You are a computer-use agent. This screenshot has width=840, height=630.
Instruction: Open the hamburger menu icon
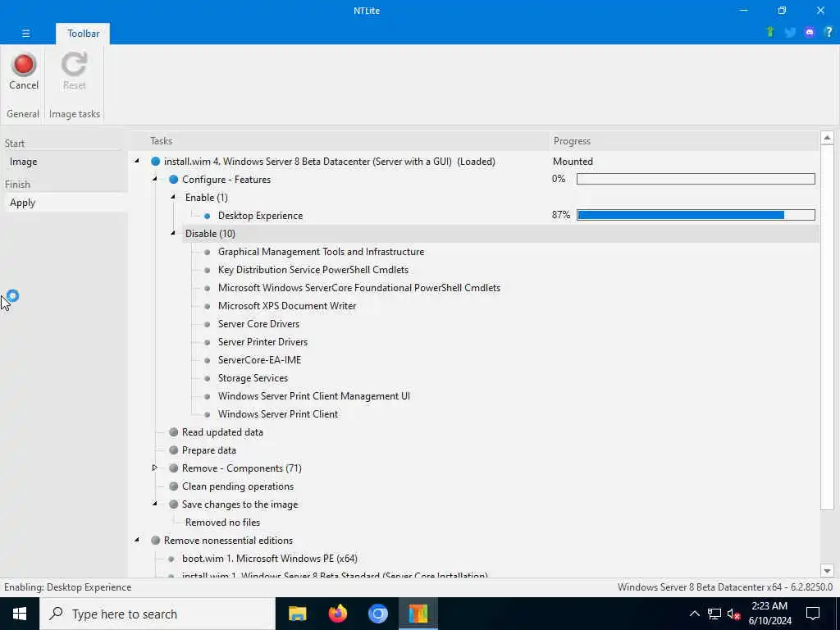(25, 33)
